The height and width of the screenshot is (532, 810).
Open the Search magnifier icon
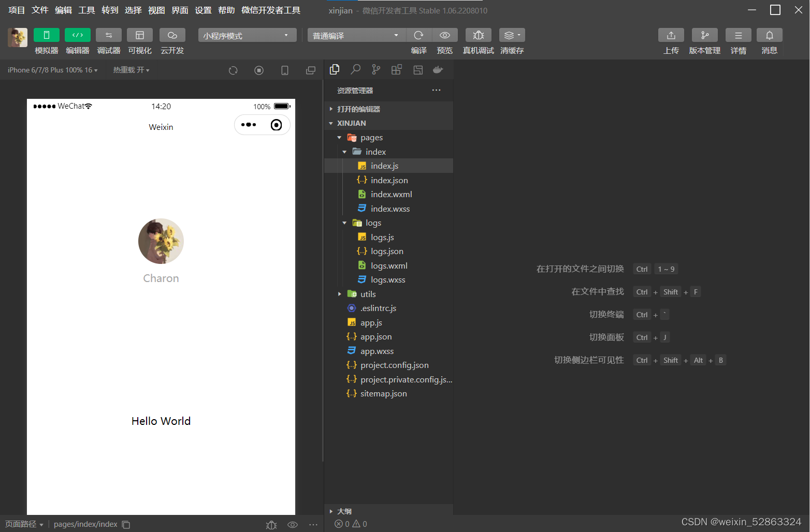355,69
